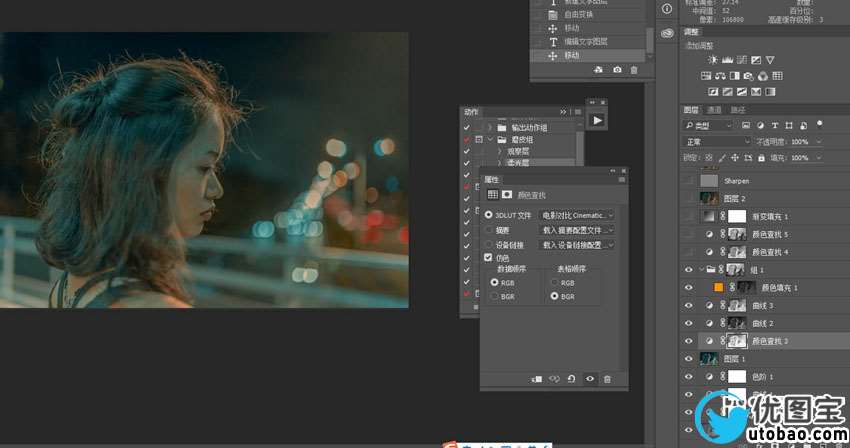This screenshot has width=850, height=448.
Task: Open the layer filter type dropdown
Action: point(709,125)
